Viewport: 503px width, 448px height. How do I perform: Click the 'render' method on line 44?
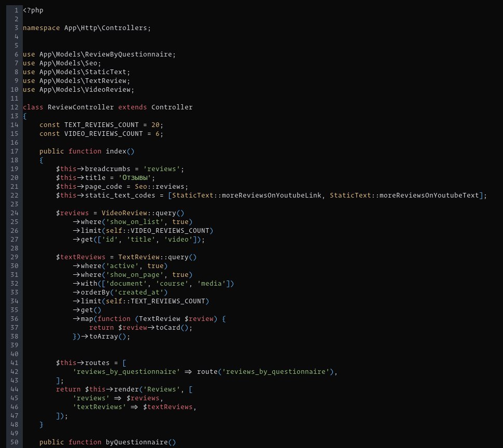click(x=127, y=389)
